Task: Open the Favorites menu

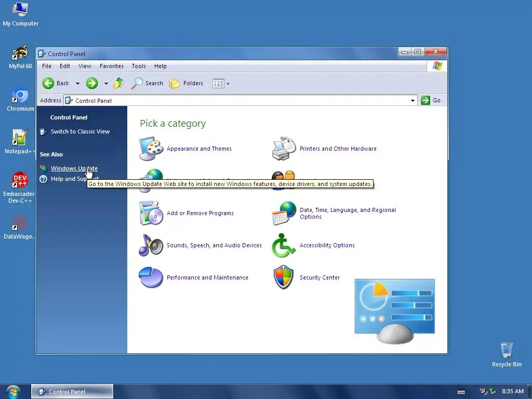Action: [x=112, y=66]
